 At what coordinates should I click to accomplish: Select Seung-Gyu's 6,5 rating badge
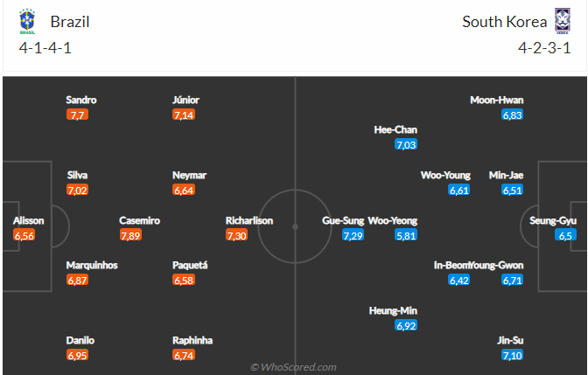(x=565, y=236)
